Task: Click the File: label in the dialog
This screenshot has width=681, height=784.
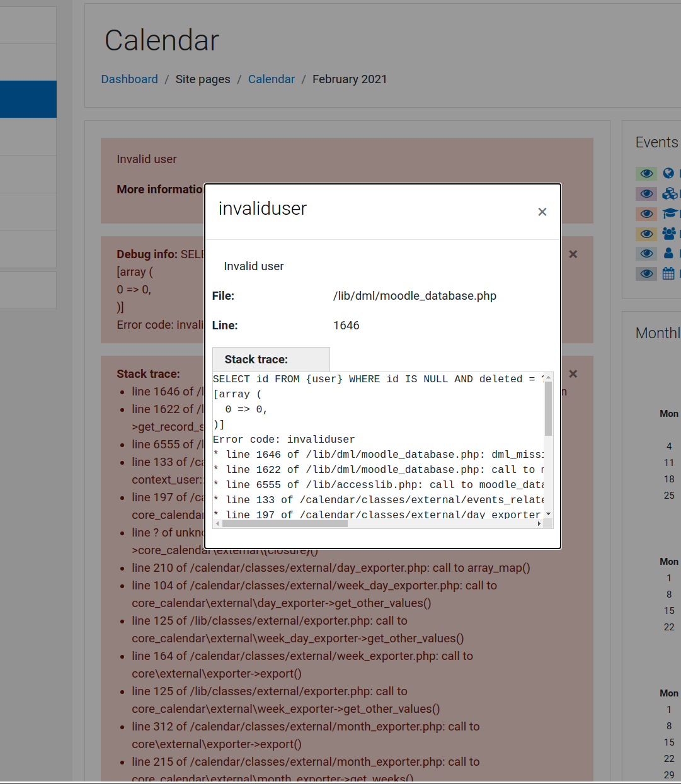Action: coord(223,296)
